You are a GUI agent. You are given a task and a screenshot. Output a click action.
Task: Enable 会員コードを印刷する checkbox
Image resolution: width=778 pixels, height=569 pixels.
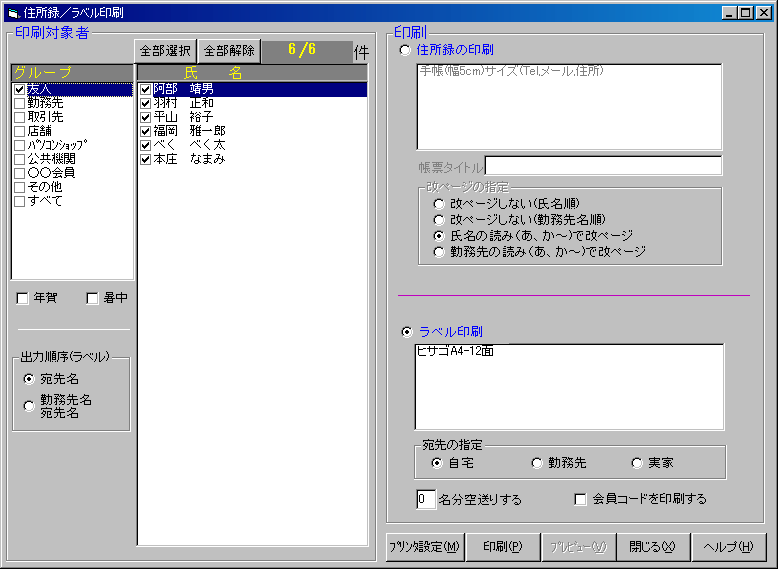pyautogui.click(x=580, y=499)
